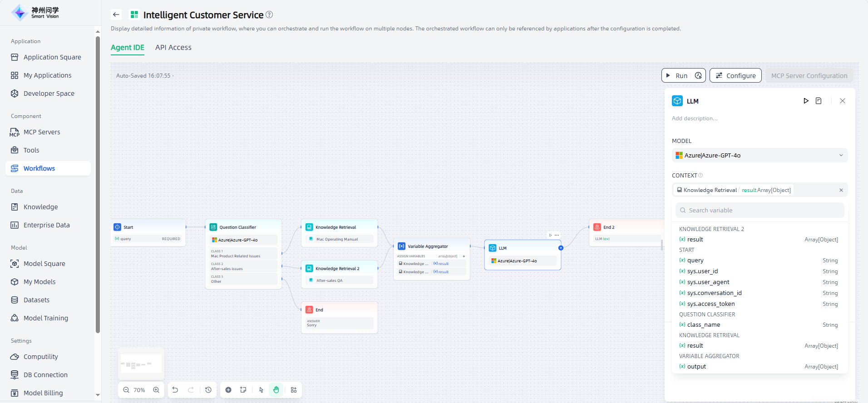
Task: Click the organize nodes layout icon
Action: pos(294,390)
